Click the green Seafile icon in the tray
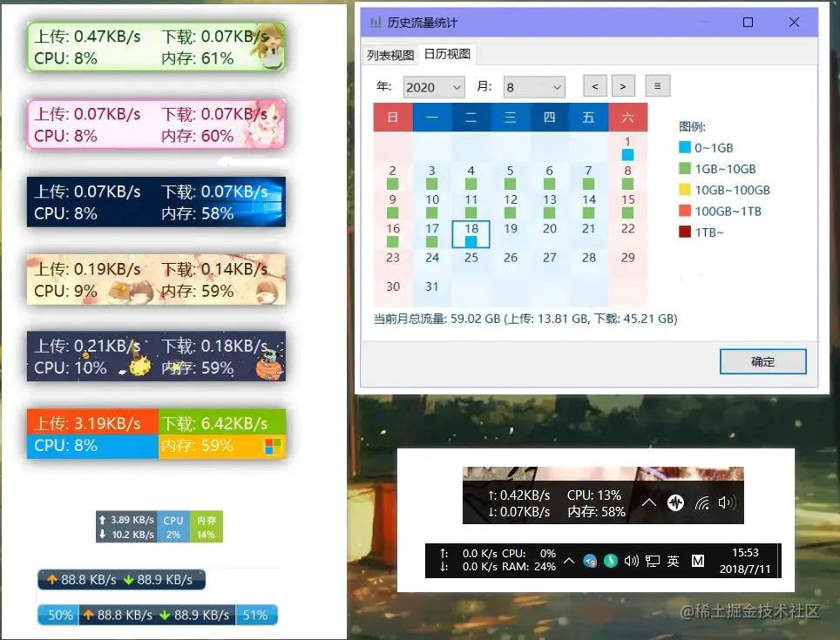Screen dimensions: 840x640 pyautogui.click(x=610, y=562)
